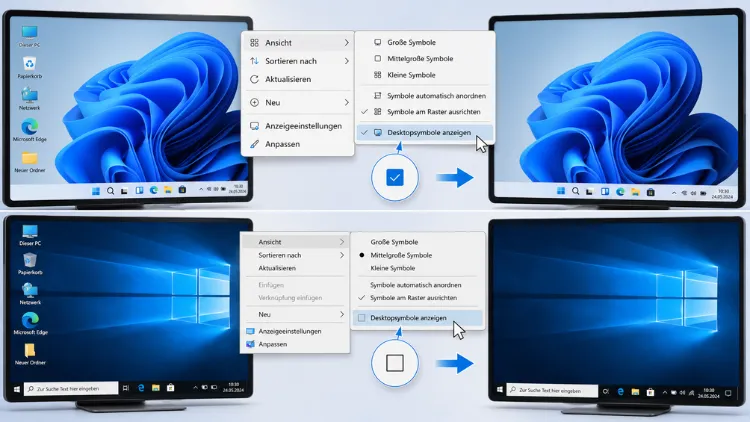The height and width of the screenshot is (422, 750).
Task: Choose Kleine Symbole in Windows 10 submenu
Action: point(418,268)
